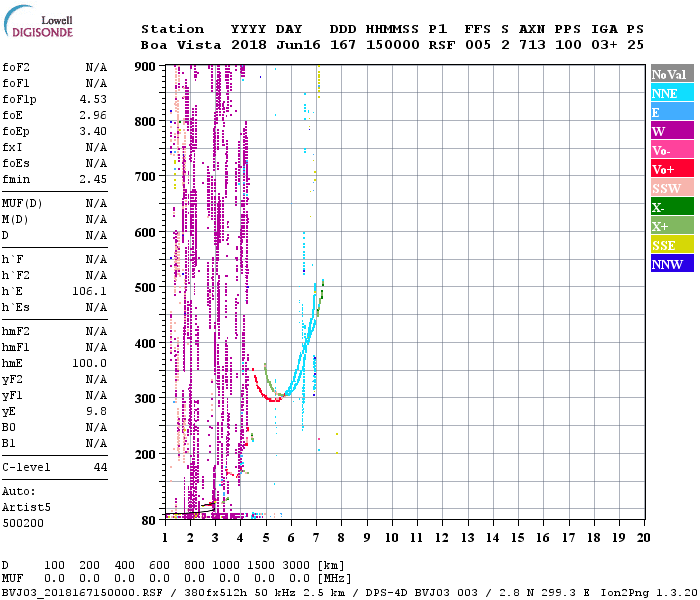
Task: Click the 20 MHz frequency axis label
Action: pos(643,538)
